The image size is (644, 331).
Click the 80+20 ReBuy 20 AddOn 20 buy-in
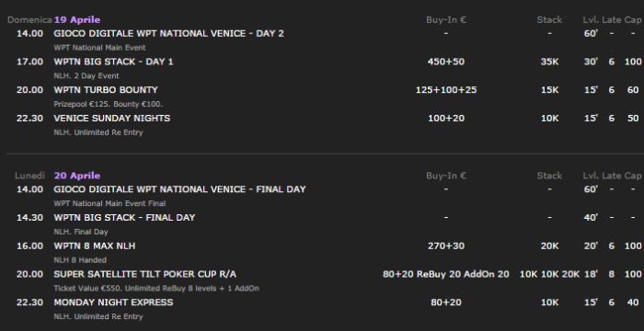446,274
